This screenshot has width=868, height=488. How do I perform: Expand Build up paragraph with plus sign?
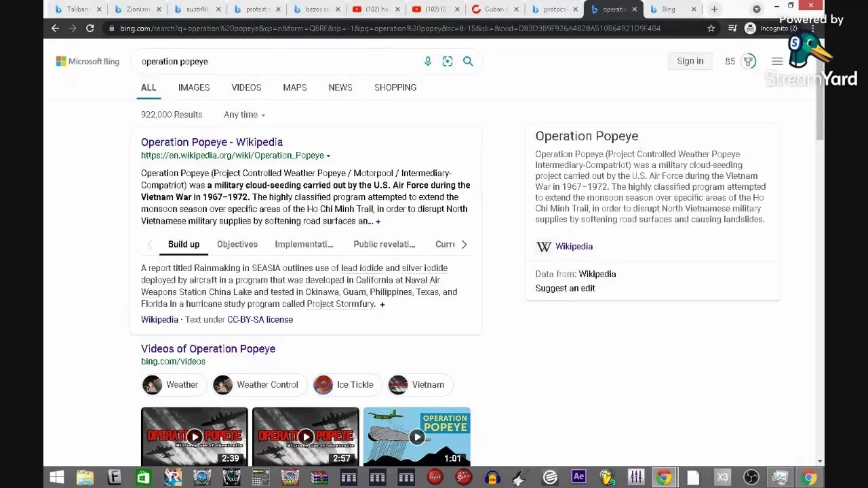[x=382, y=305]
